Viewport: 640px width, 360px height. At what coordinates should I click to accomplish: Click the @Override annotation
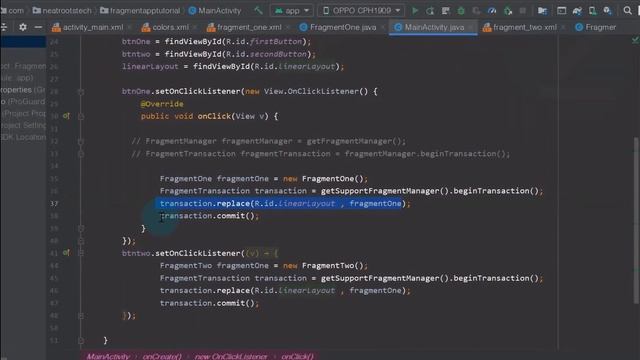(162, 104)
